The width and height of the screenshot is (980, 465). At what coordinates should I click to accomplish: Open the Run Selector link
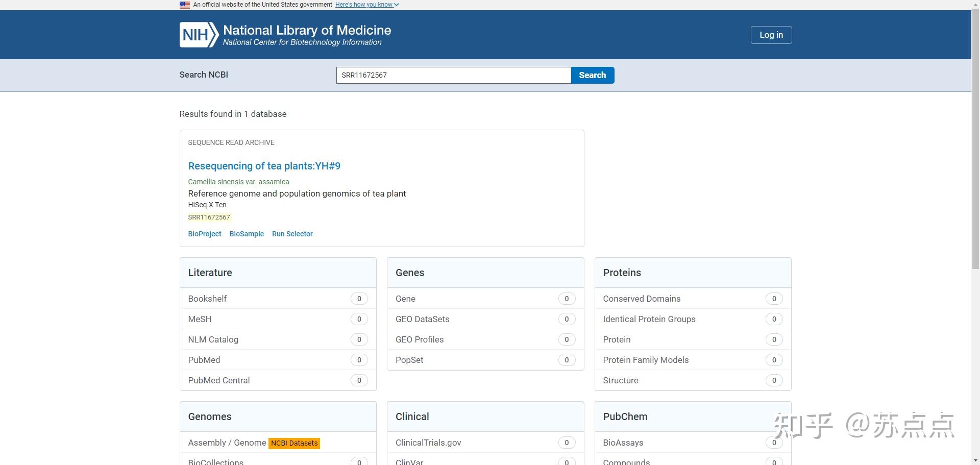pyautogui.click(x=292, y=234)
